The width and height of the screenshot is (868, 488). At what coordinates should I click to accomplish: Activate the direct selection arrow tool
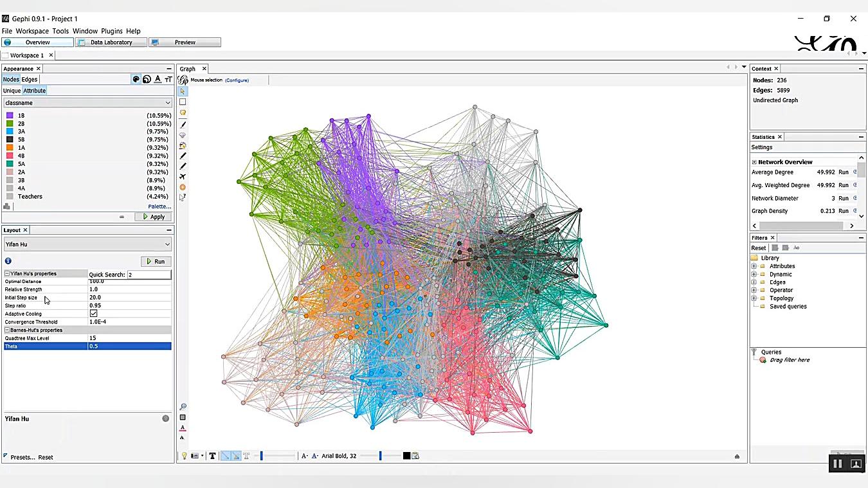pos(183,91)
